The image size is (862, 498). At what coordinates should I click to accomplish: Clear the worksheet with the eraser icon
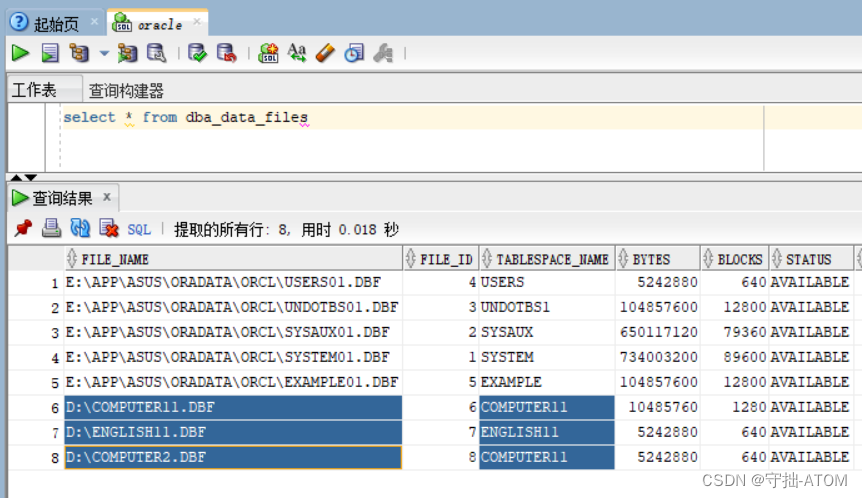(325, 53)
